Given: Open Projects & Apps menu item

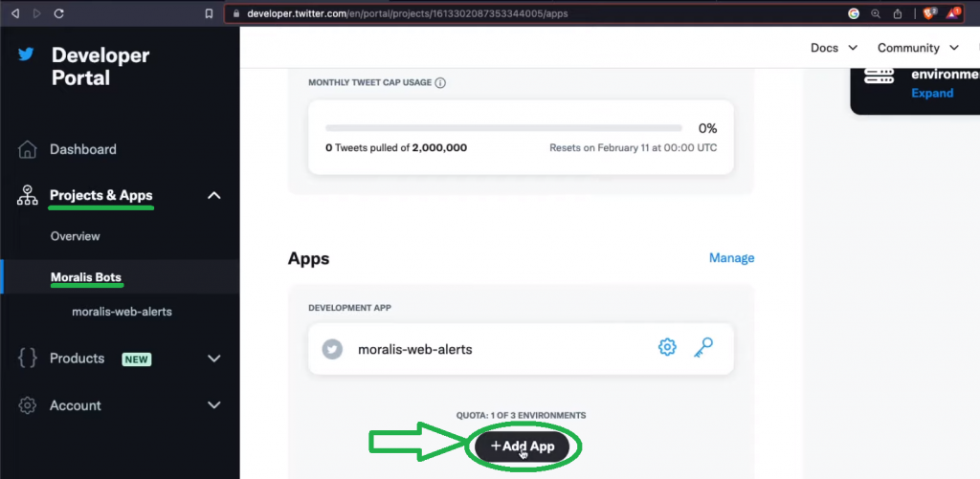Looking at the screenshot, I should (x=101, y=195).
